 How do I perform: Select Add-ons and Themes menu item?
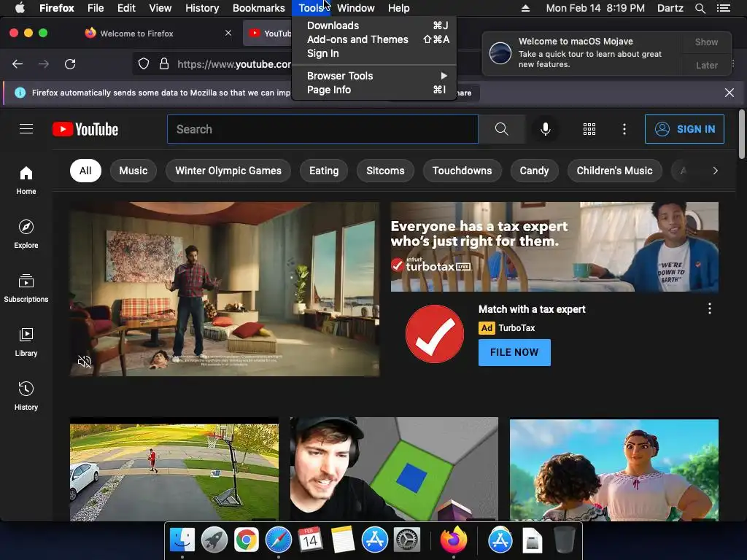pyautogui.click(x=374, y=39)
